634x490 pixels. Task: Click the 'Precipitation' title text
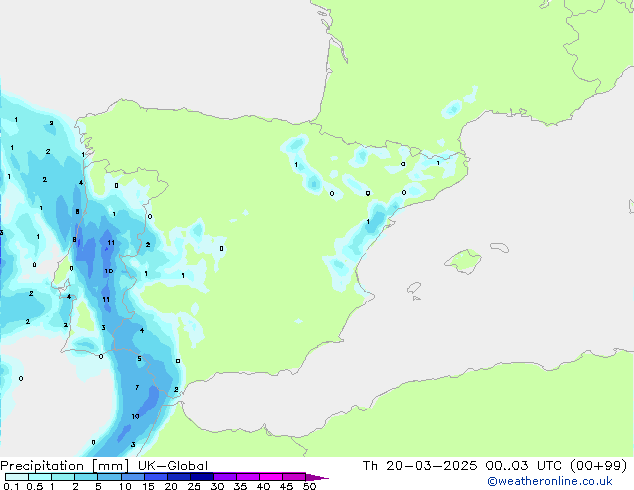[x=42, y=466]
